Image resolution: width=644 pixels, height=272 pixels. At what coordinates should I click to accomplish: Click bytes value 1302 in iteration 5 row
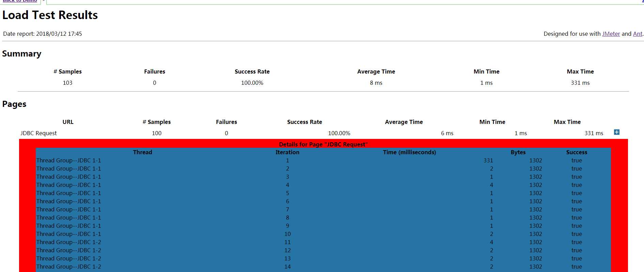coord(535,193)
